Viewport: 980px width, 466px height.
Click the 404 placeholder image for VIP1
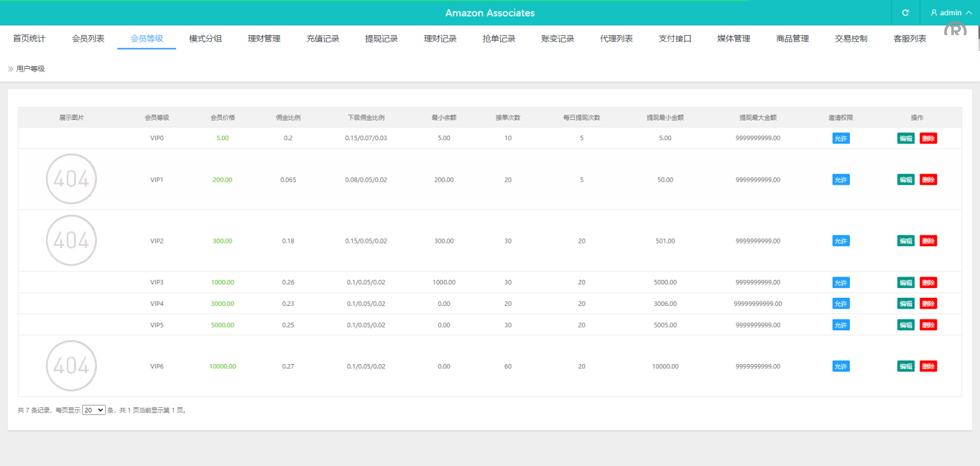(x=71, y=179)
